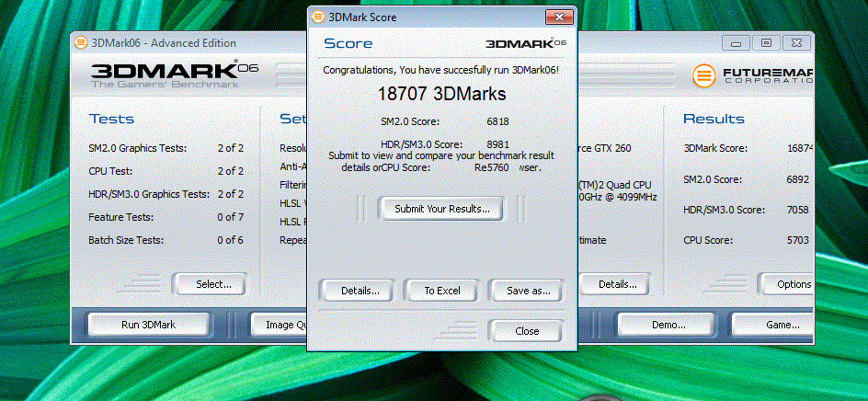Maximize the 3DMark06 main window
Image resolution: width=868 pixels, height=401 pixels.
point(766,43)
